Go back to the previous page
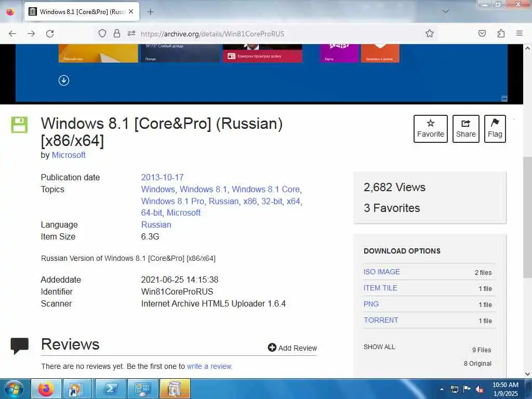Image resolution: width=532 pixels, height=399 pixels. [12, 34]
